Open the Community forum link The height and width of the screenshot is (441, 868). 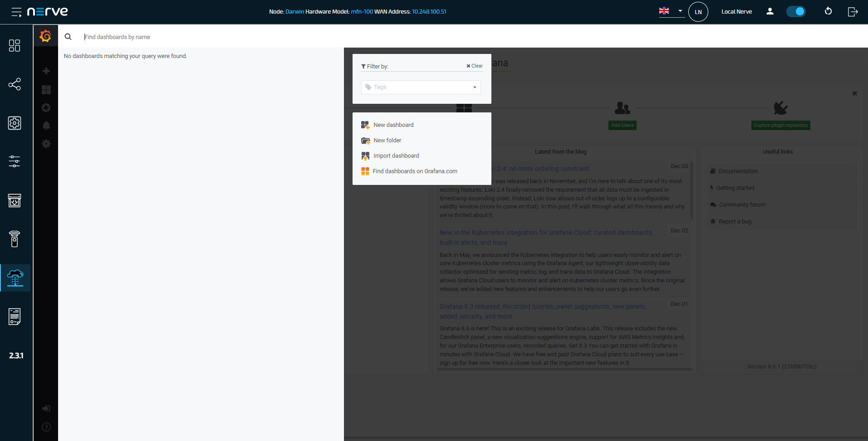pos(741,204)
